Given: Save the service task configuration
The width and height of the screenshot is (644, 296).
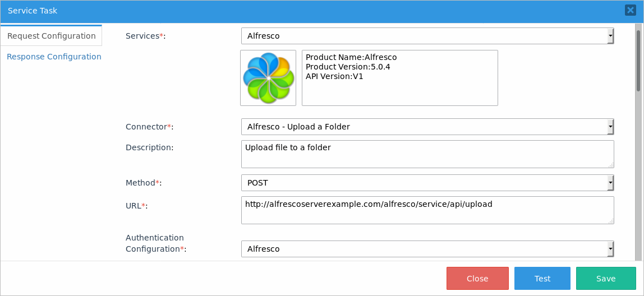Looking at the screenshot, I should 606,279.
